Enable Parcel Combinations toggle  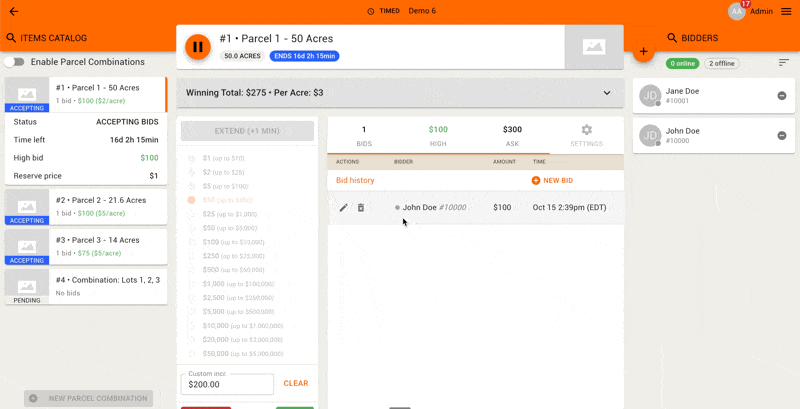point(14,62)
